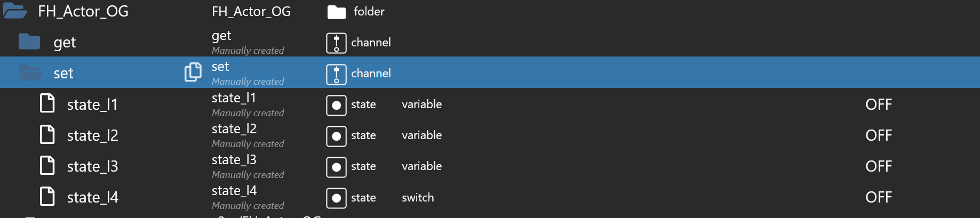This screenshot has width=980, height=218.
Task: Click the set row channel type icon
Action: point(336,74)
